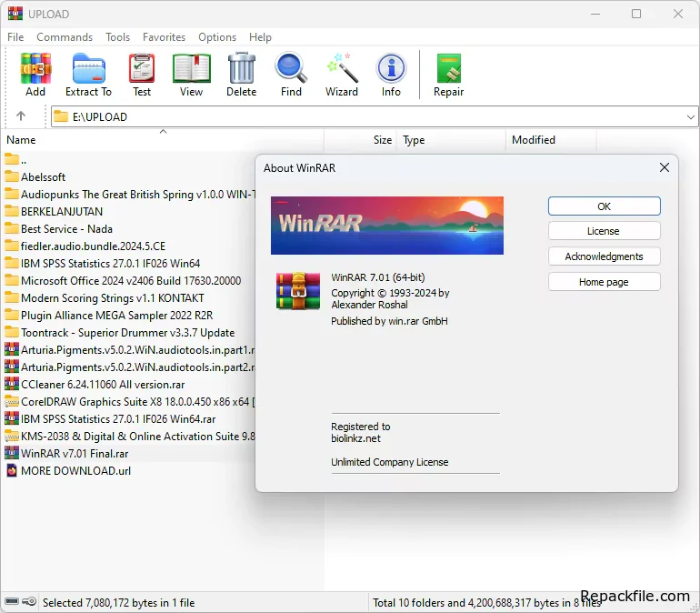The image size is (700, 613).
Task: Confirm About dialog with OK
Action: click(x=604, y=206)
